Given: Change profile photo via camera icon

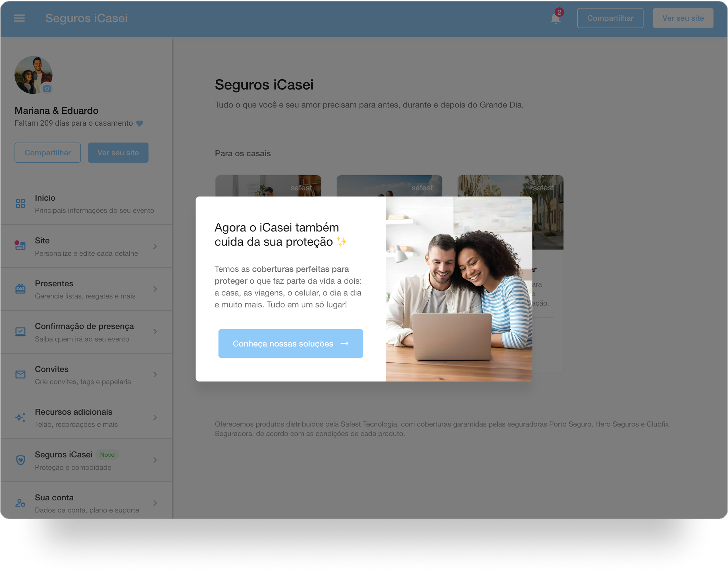Looking at the screenshot, I should click(x=47, y=88).
